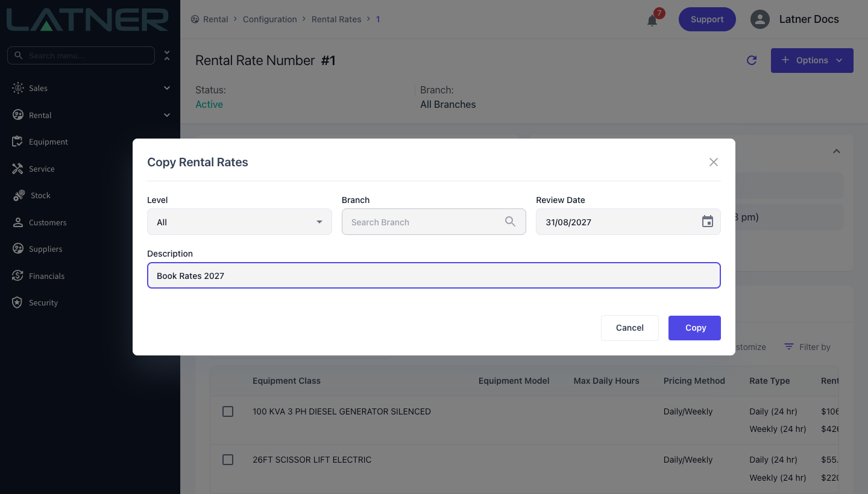Image resolution: width=868 pixels, height=494 pixels.
Task: Click the Security shield icon
Action: pos(18,302)
